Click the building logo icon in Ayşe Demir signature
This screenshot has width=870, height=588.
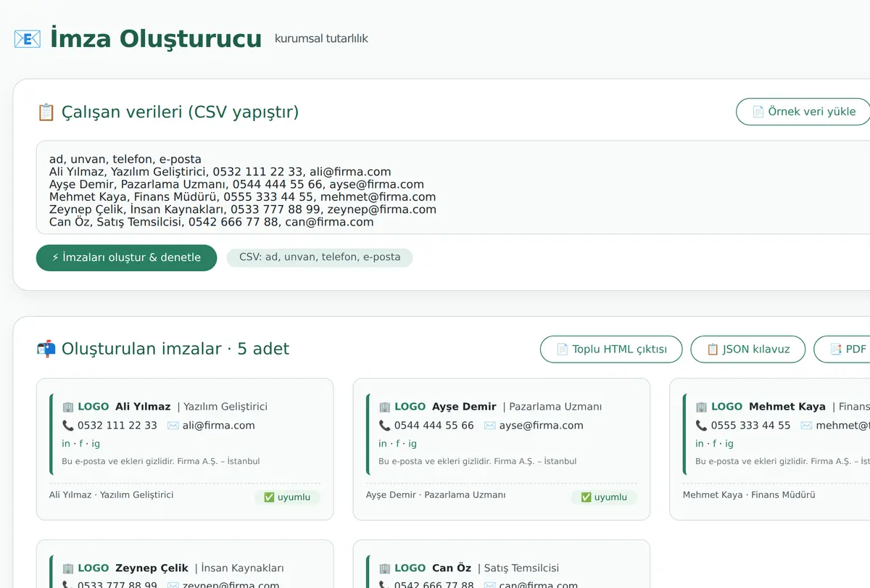385,407
